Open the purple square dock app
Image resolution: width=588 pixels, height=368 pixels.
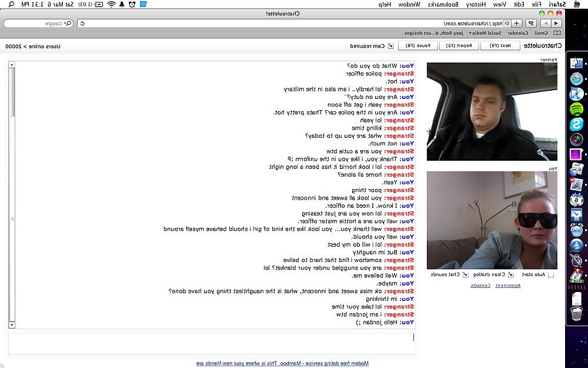[x=576, y=154]
